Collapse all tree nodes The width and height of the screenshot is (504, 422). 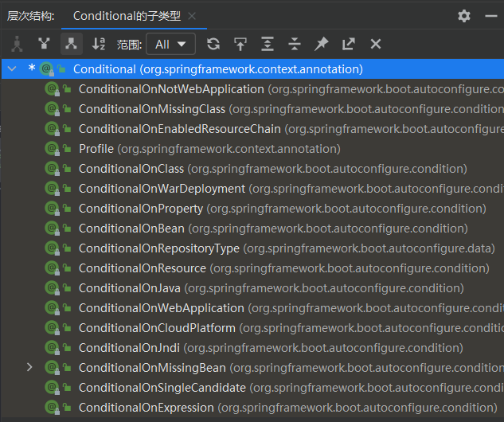tap(294, 44)
